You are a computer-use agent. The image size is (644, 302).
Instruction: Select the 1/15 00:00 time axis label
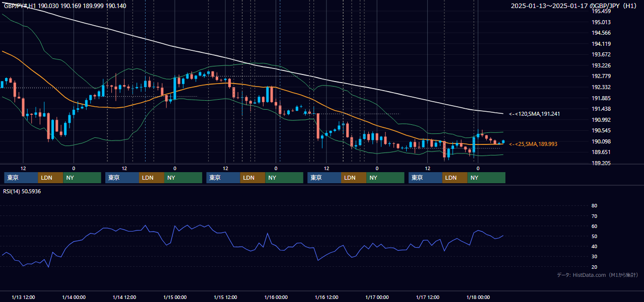[175, 297]
